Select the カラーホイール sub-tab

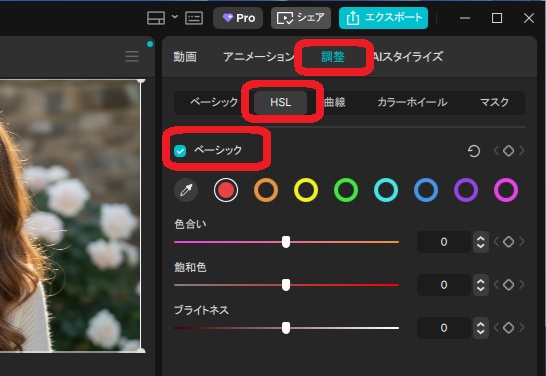pyautogui.click(x=412, y=102)
